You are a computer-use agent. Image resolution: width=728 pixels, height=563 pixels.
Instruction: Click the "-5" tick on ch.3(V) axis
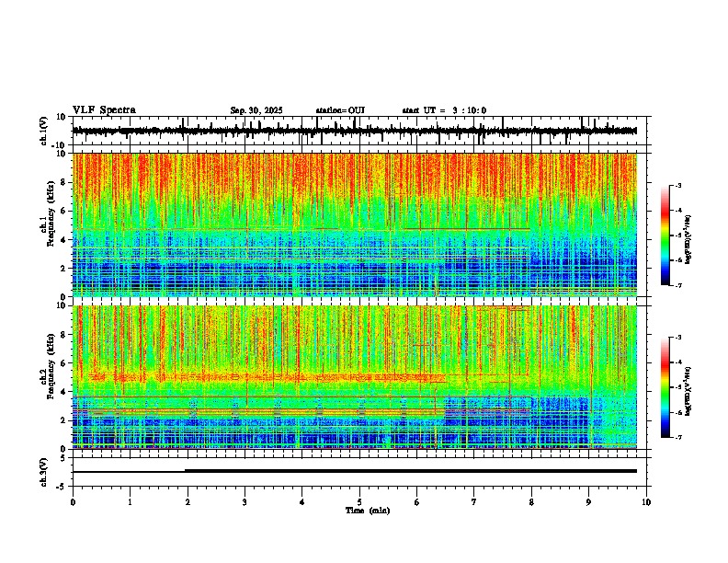[x=62, y=487]
